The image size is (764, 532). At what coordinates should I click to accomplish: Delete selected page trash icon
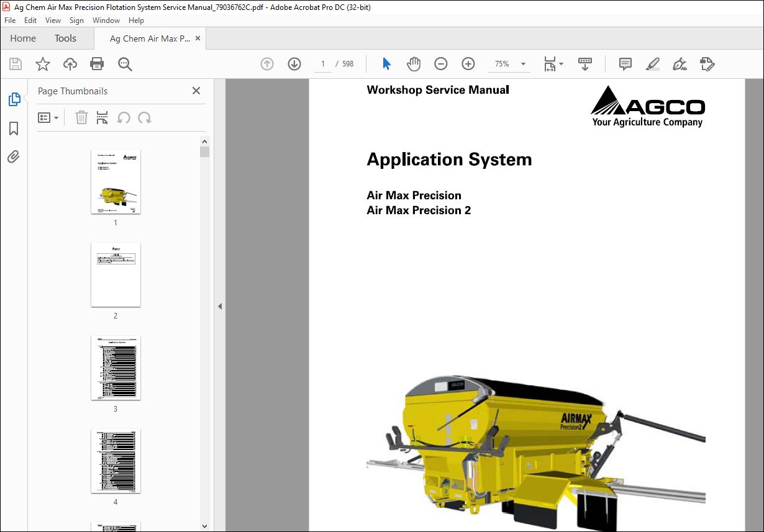[x=81, y=118]
